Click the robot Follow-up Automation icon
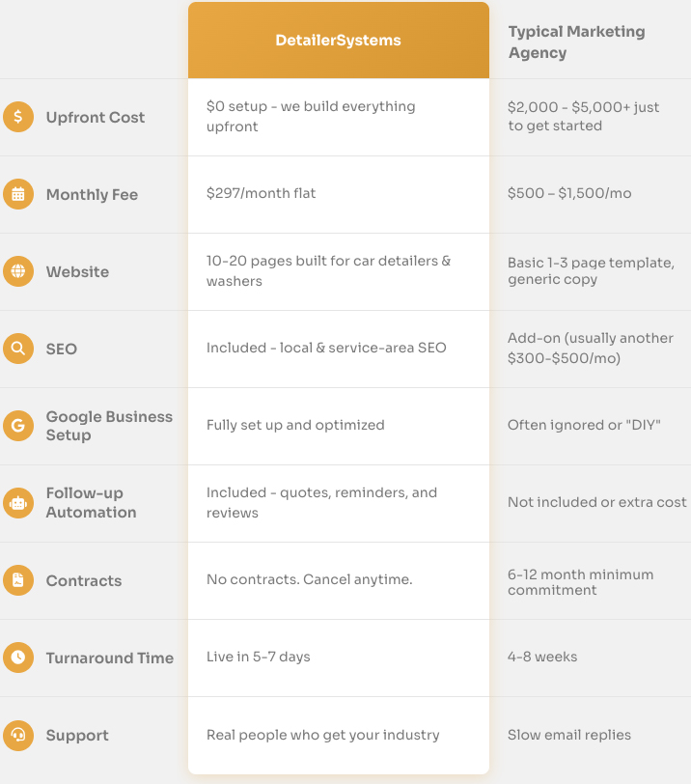The image size is (691, 784). (18, 503)
